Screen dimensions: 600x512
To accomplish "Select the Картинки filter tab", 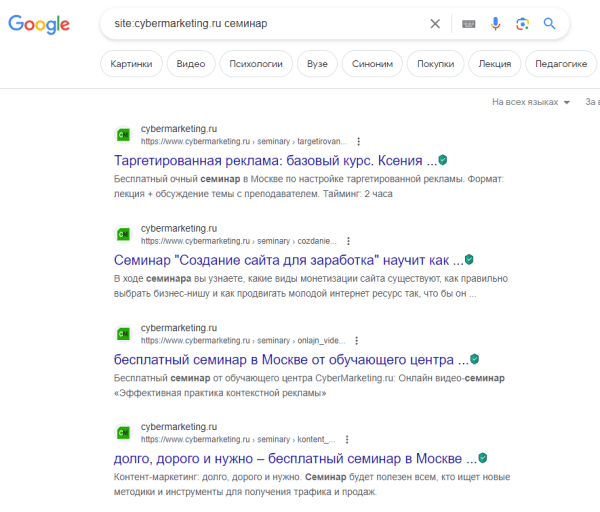I will tap(132, 64).
